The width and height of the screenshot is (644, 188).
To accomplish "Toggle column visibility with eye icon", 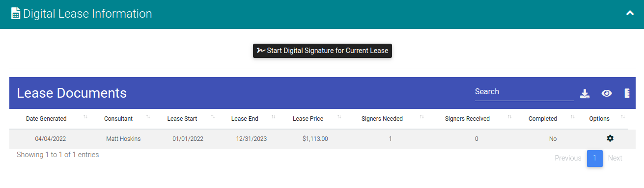I will point(607,93).
